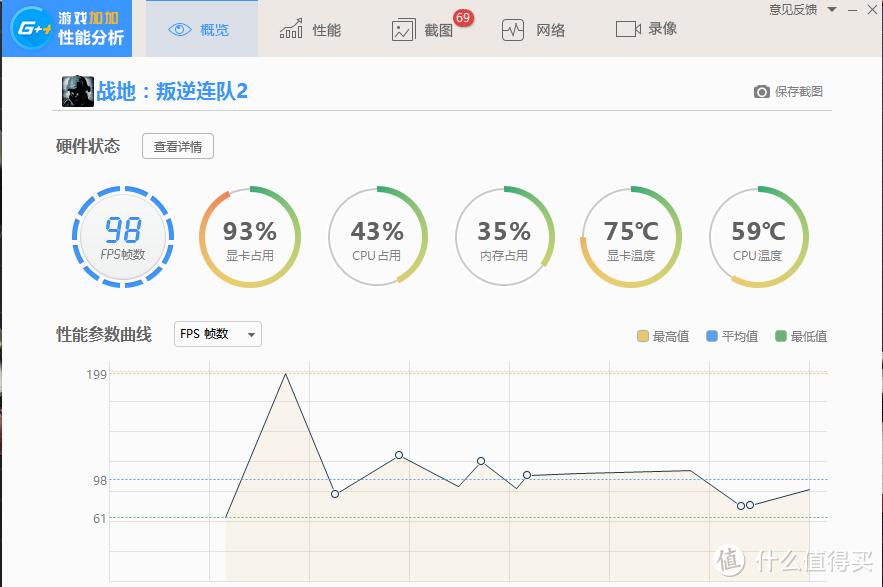
Task: Click the 199 peak point on the FPS curve
Action: 286,374
